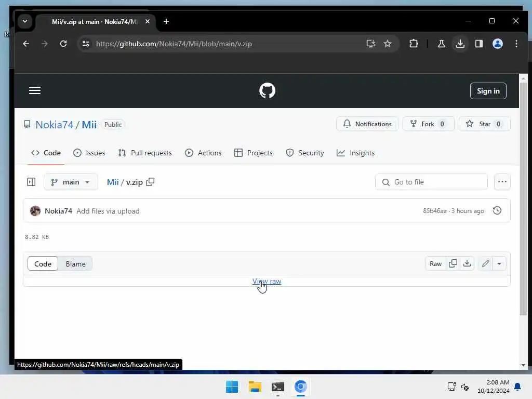Screen dimensions: 532x399
Task: Open the browser profile avatar
Action: (x=497, y=44)
